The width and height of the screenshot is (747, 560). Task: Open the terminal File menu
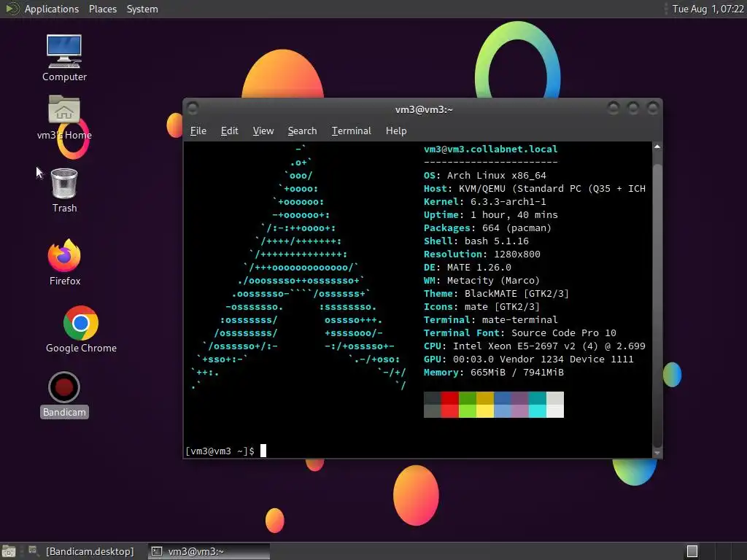click(x=198, y=131)
